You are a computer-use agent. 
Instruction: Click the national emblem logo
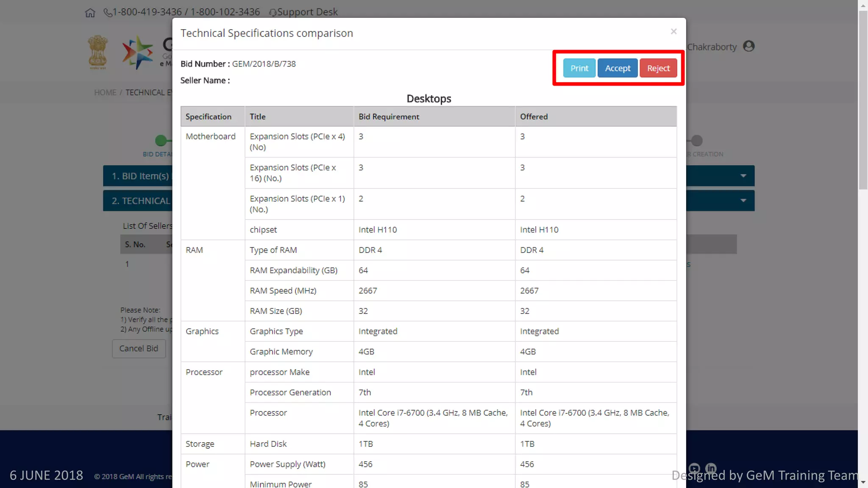click(97, 53)
